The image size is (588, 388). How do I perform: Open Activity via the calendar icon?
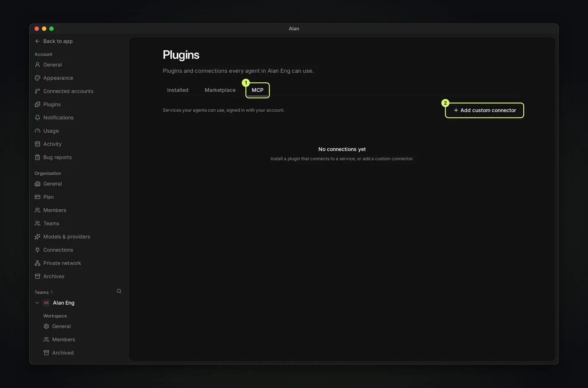click(37, 144)
